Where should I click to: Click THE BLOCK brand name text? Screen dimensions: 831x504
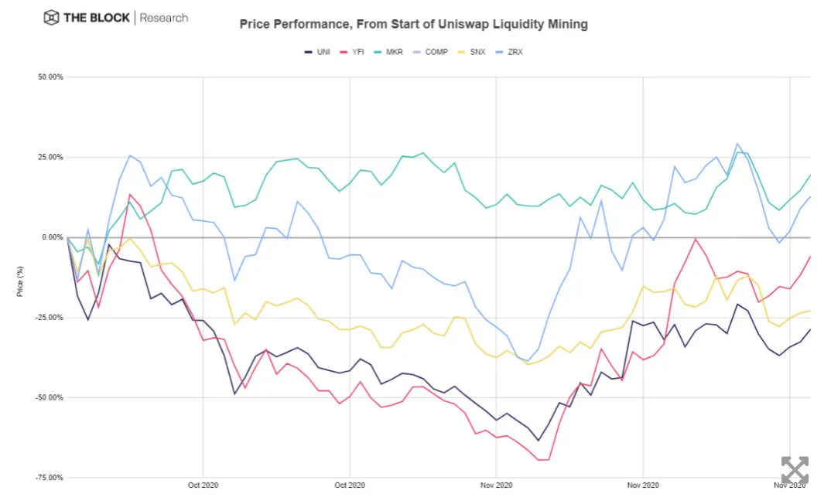(x=97, y=18)
